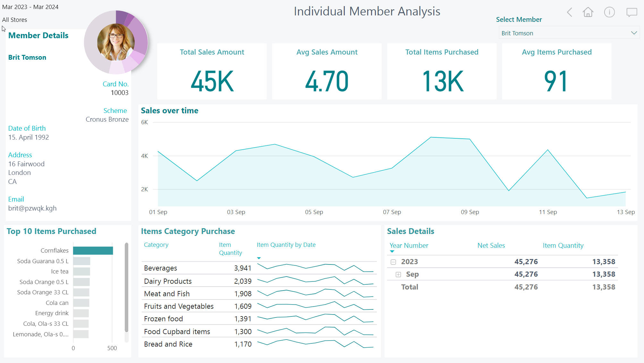Sort by Net Sales column header
The height and width of the screenshot is (363, 644).
491,246
